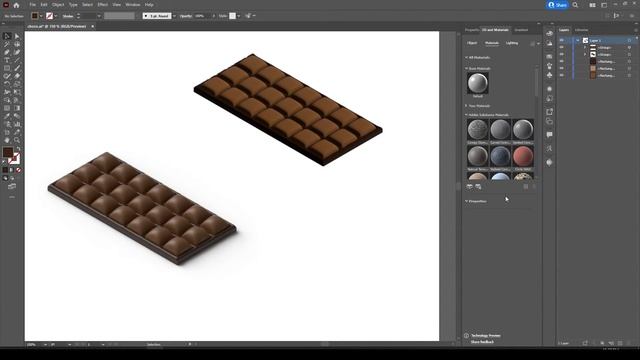Select the Rectangle tool

click(7, 68)
